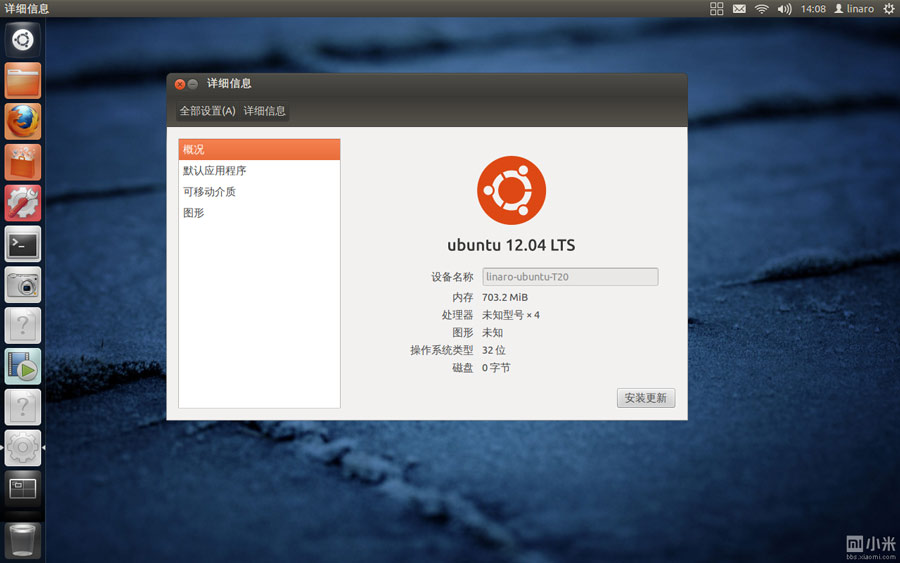Open the Ubuntu Dash home launcher
This screenshot has width=900, height=563.
coord(22,40)
